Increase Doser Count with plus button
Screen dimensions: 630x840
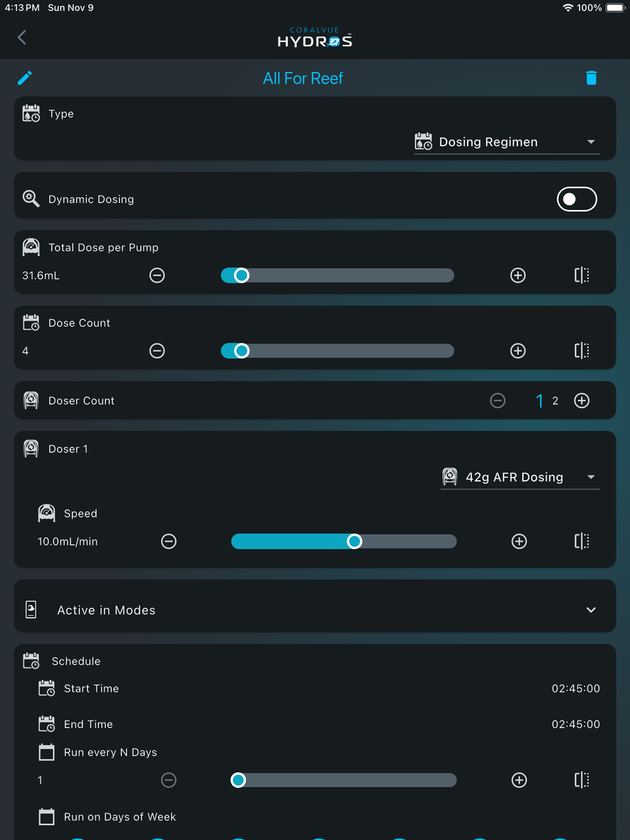coord(582,400)
